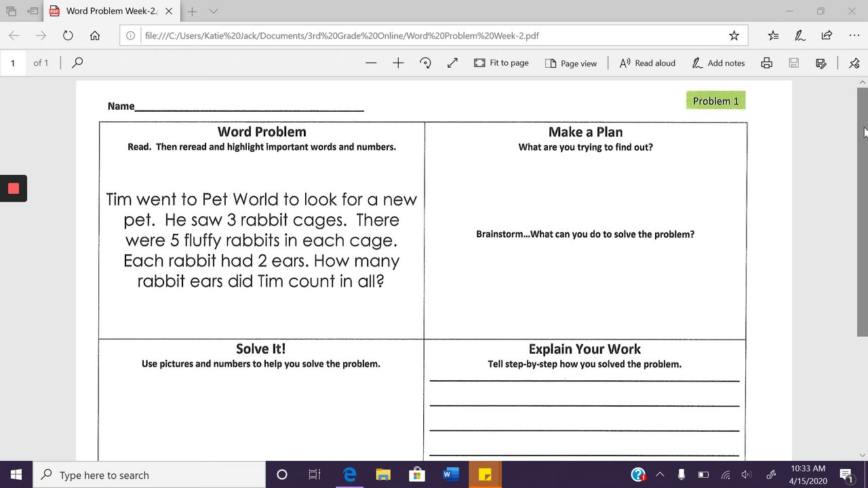Click Add notes pen icon in browser toolbar

pos(800,35)
